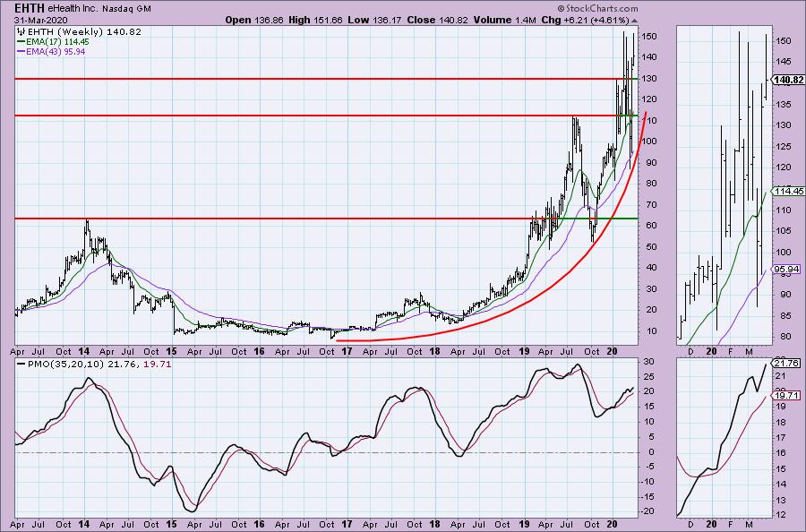This screenshot has width=806, height=532.
Task: Click the 95.94 EMA price tag on the right
Action: [786, 269]
